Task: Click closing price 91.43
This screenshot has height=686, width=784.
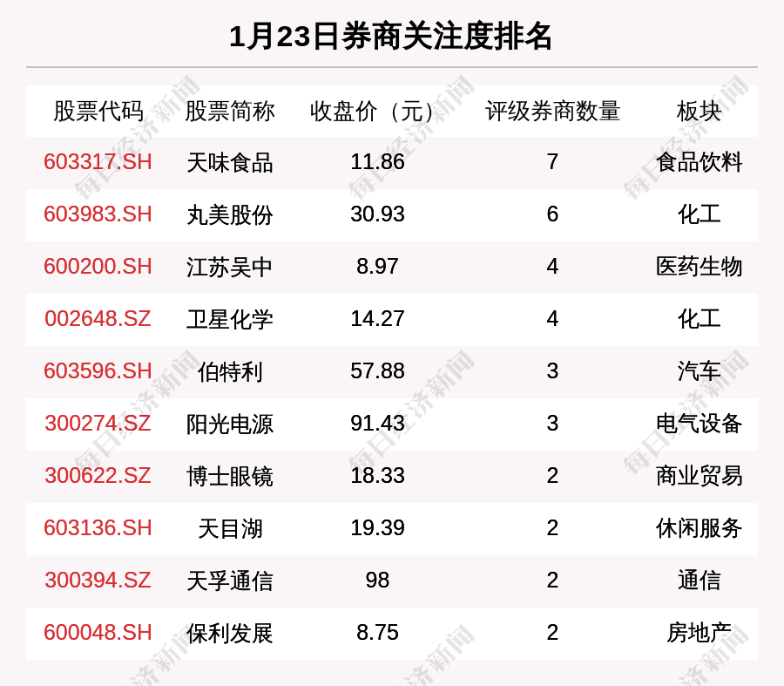Action: point(377,424)
